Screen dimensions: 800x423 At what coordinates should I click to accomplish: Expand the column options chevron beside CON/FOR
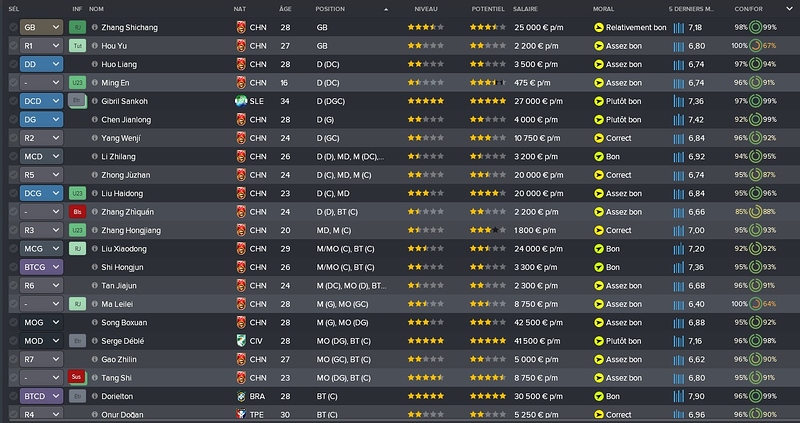coord(789,9)
